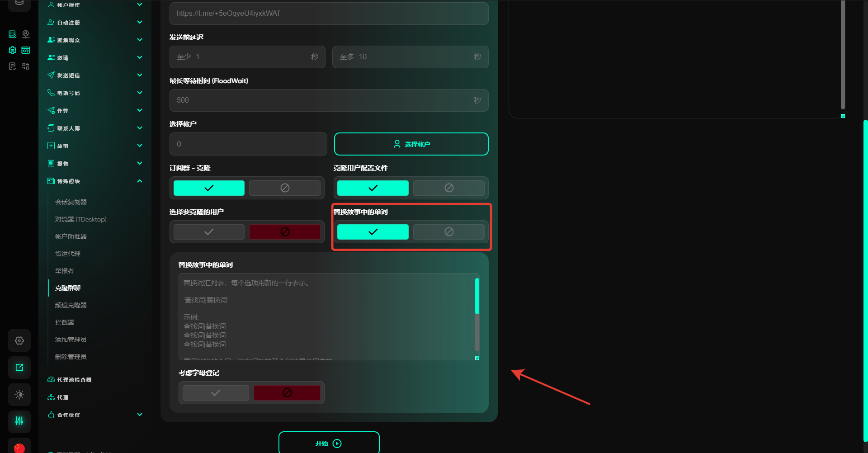Disable 替换故事中的单词 with the ban option

coord(448,232)
